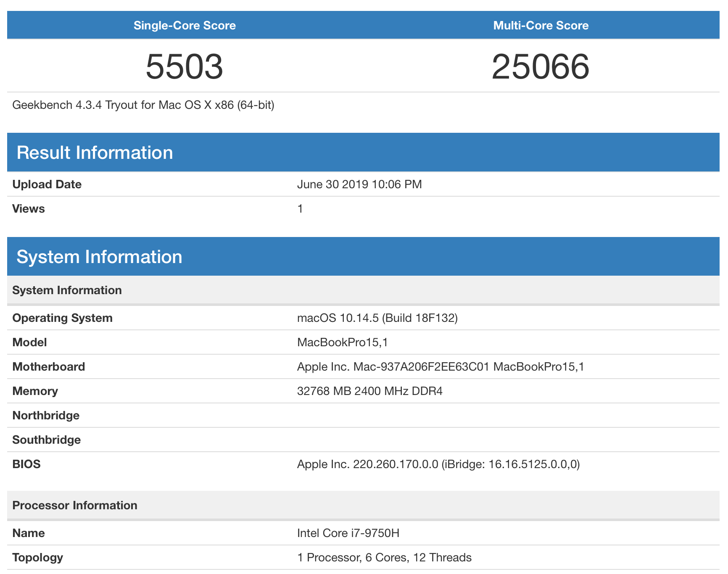Click the Operating System label
This screenshot has width=728, height=574.
(x=63, y=318)
